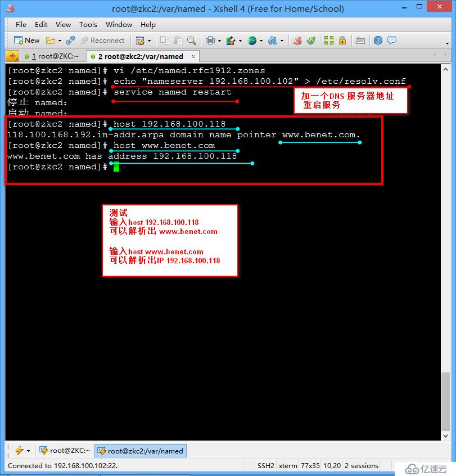Expand the color scheme dropdown arrow

click(240, 41)
